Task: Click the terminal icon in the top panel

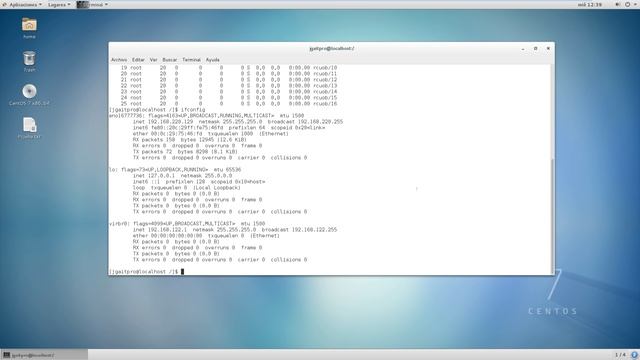Action: [x=82, y=4]
